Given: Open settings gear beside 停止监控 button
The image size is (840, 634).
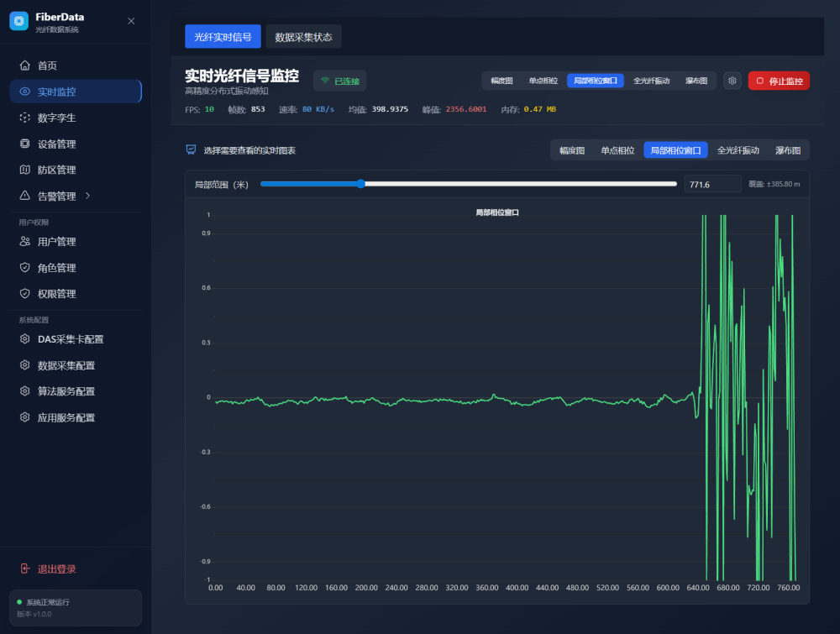Looking at the screenshot, I should 732,81.
